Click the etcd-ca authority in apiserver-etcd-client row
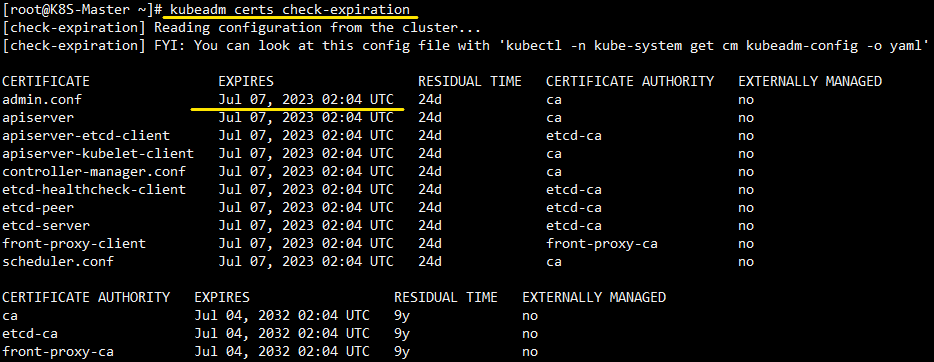 574,136
